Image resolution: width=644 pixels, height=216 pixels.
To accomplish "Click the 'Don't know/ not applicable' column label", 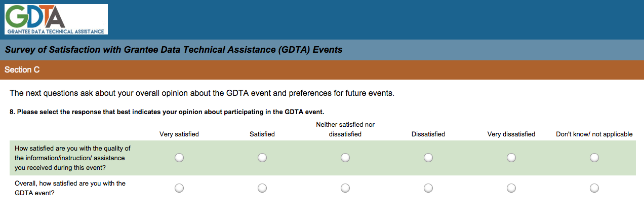I will (594, 134).
